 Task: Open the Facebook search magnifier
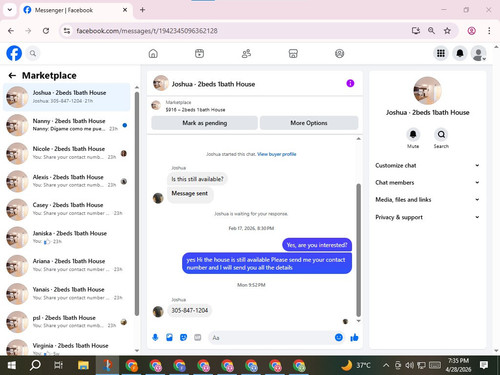tap(33, 53)
